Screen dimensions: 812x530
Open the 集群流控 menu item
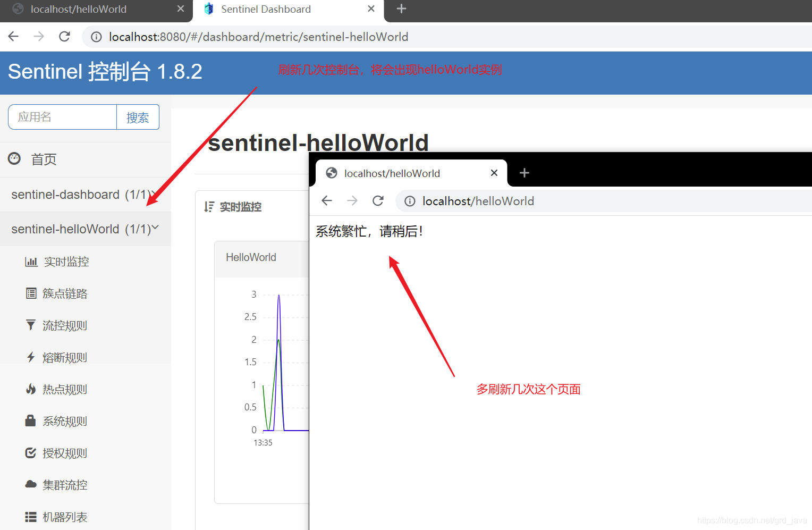(x=65, y=485)
